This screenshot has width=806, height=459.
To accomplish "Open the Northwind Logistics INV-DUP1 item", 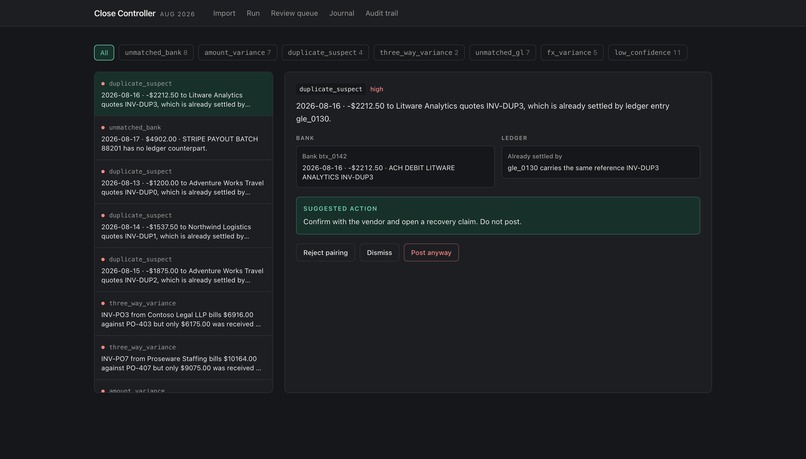I will pos(184,226).
